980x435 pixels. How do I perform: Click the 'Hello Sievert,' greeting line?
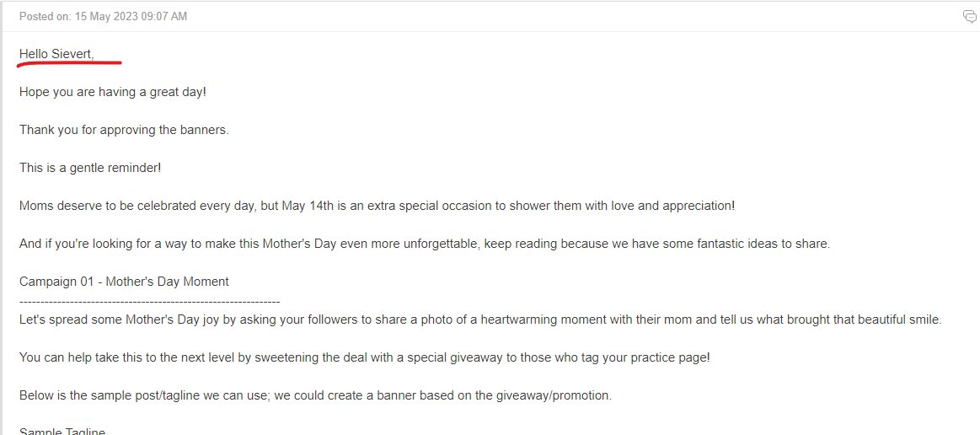coord(56,54)
